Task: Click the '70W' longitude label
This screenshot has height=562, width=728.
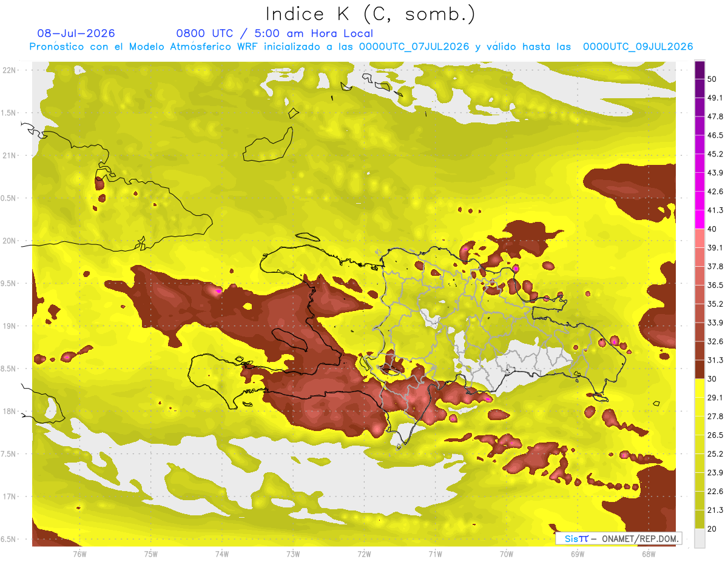Action: [507, 554]
